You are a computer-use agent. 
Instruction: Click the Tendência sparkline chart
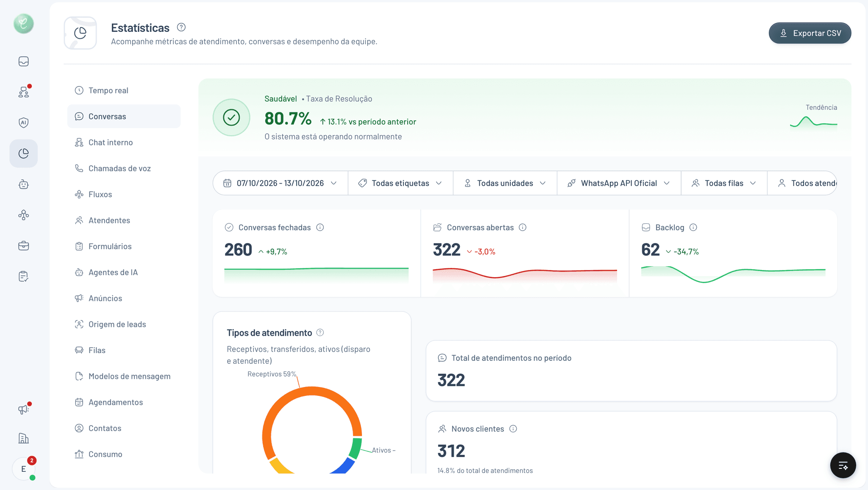[x=814, y=122]
